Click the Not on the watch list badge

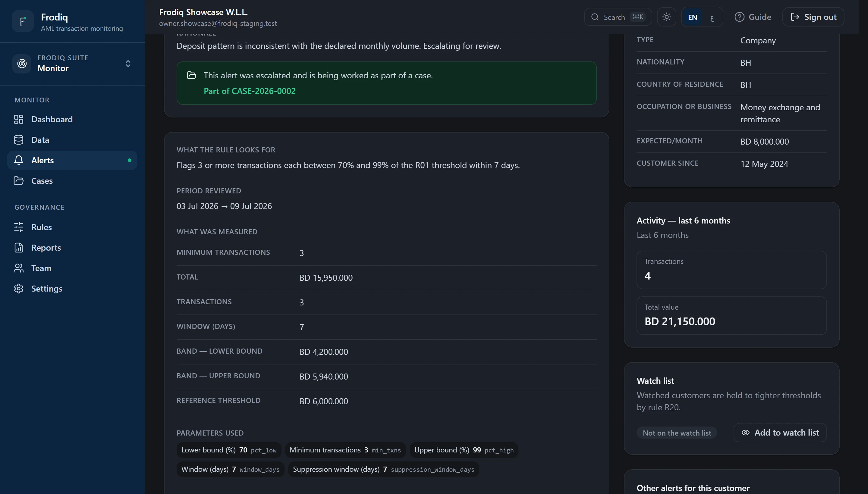pyautogui.click(x=677, y=433)
